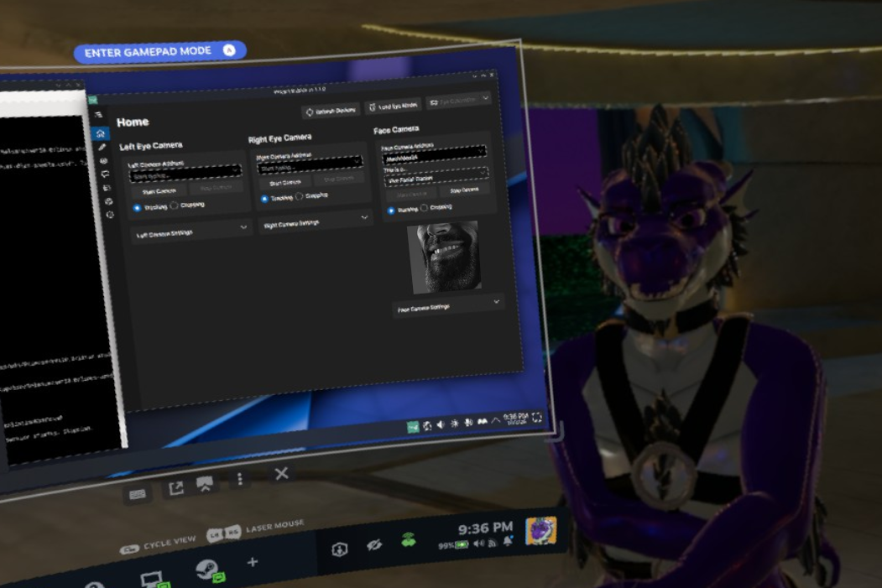This screenshot has width=882, height=588.
Task: Click the Home page heading
Action: [133, 122]
